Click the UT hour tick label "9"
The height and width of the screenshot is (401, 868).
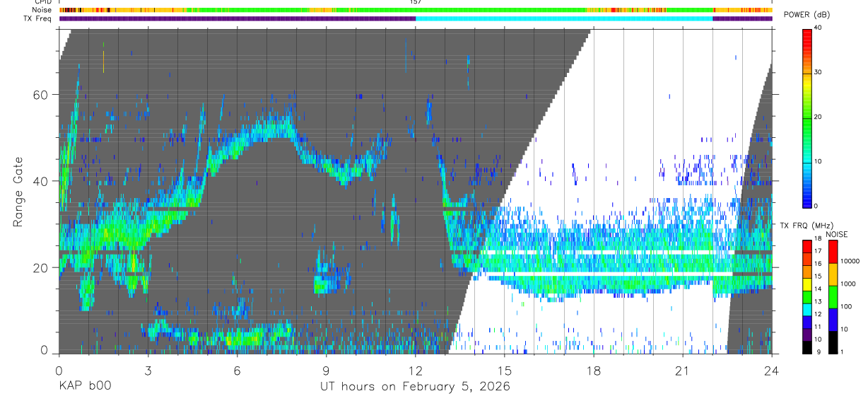coord(326,371)
